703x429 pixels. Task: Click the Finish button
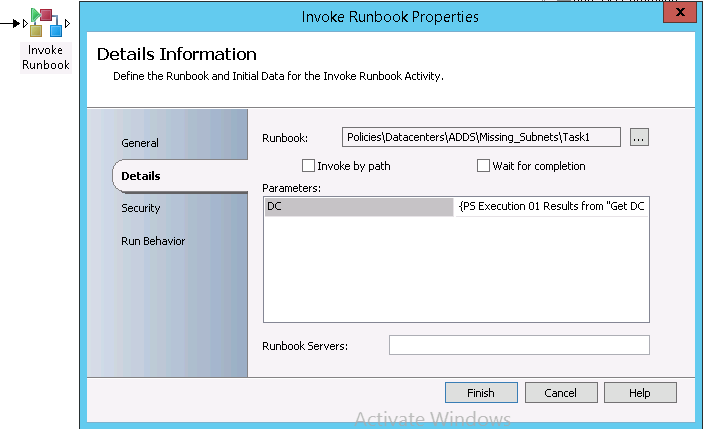[481, 393]
